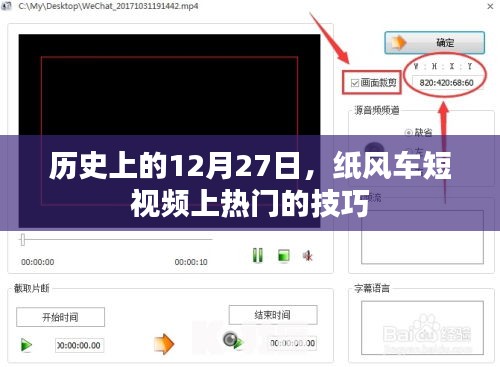Toggle the 画面裁剪 checkbox

coord(355,82)
